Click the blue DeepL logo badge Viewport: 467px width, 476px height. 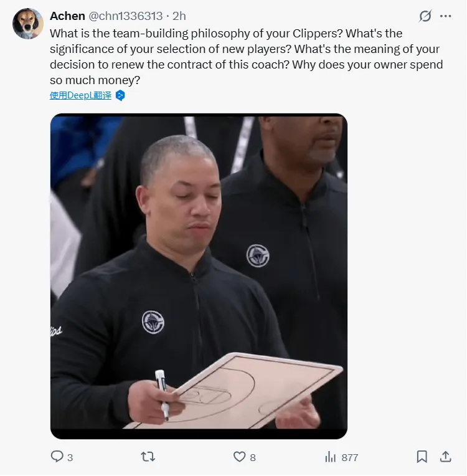click(x=120, y=95)
